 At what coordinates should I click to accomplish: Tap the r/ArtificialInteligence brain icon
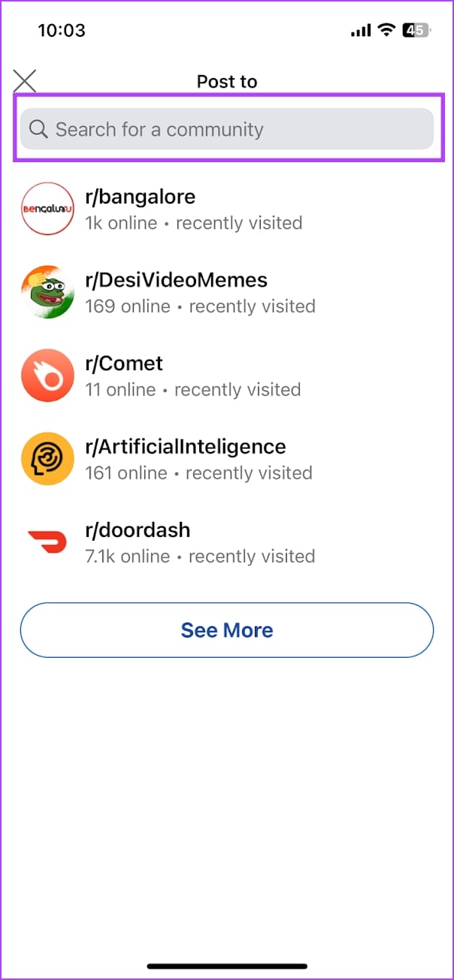[x=47, y=459]
